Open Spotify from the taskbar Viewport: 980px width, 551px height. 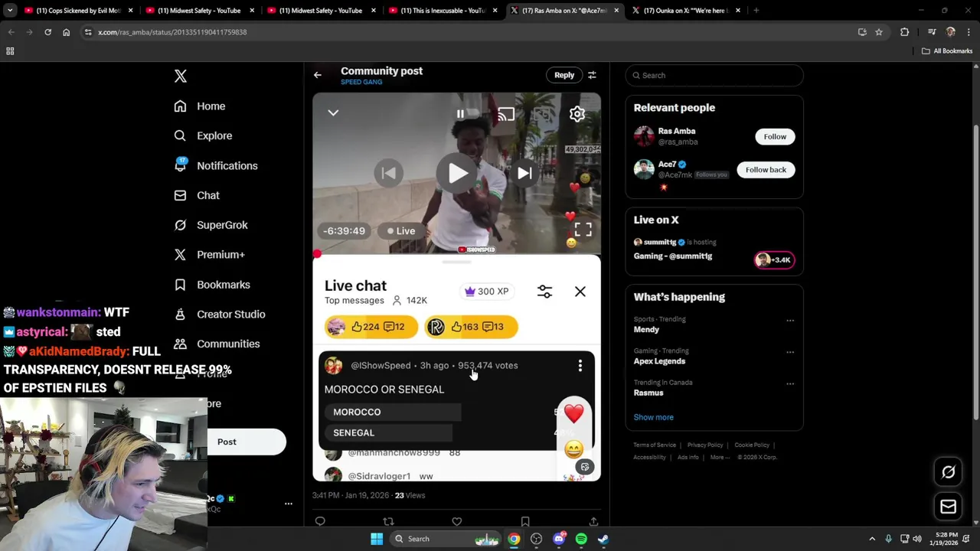click(581, 539)
